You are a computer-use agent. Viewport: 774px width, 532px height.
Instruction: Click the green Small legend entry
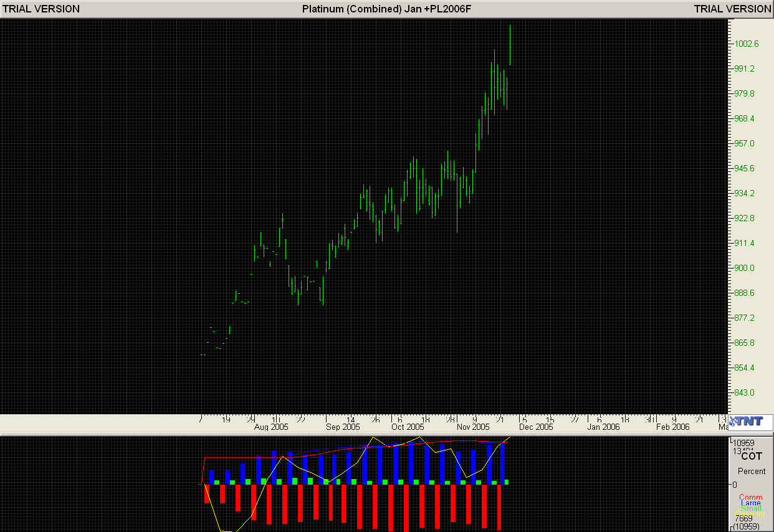751,508
